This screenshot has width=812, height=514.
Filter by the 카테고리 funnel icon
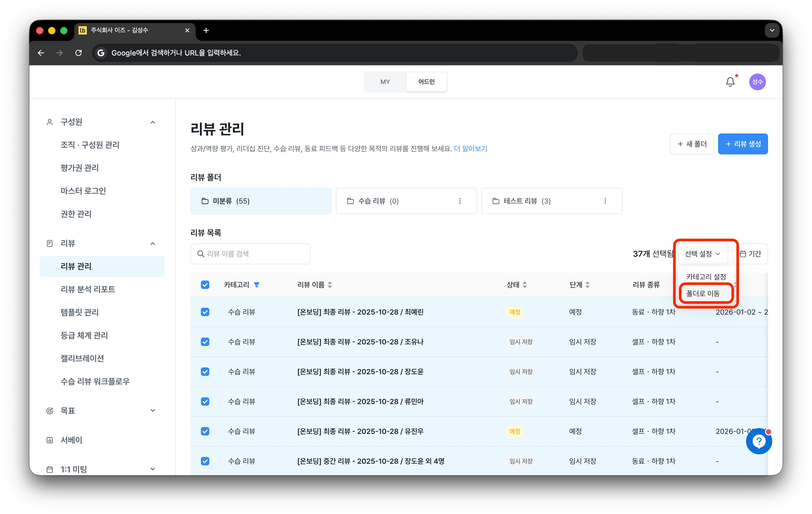(257, 285)
